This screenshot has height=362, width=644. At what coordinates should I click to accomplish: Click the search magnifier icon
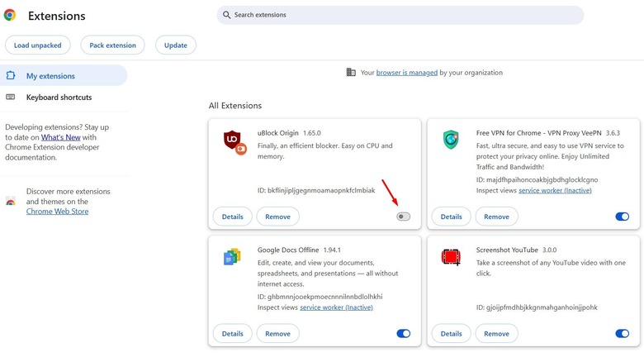tap(225, 15)
